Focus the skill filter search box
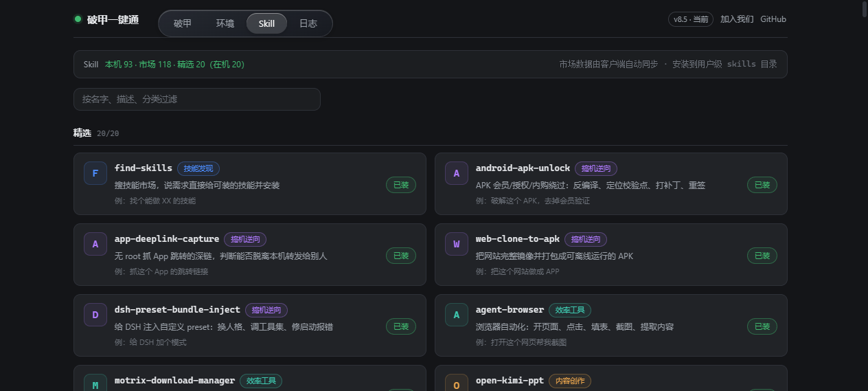Image resolution: width=868 pixels, height=391 pixels. (197, 99)
